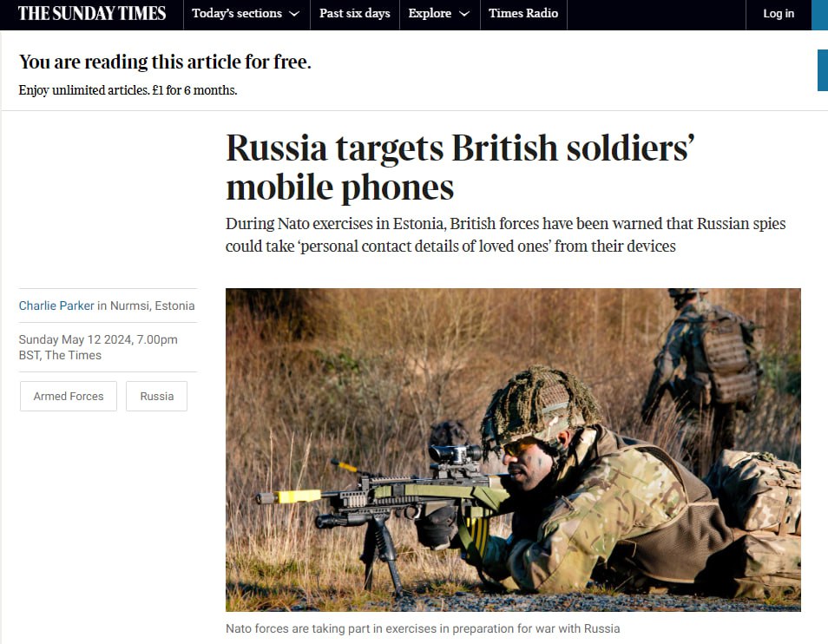828x644 pixels.
Task: Open the soldier with rifle photo
Action: 513,450
